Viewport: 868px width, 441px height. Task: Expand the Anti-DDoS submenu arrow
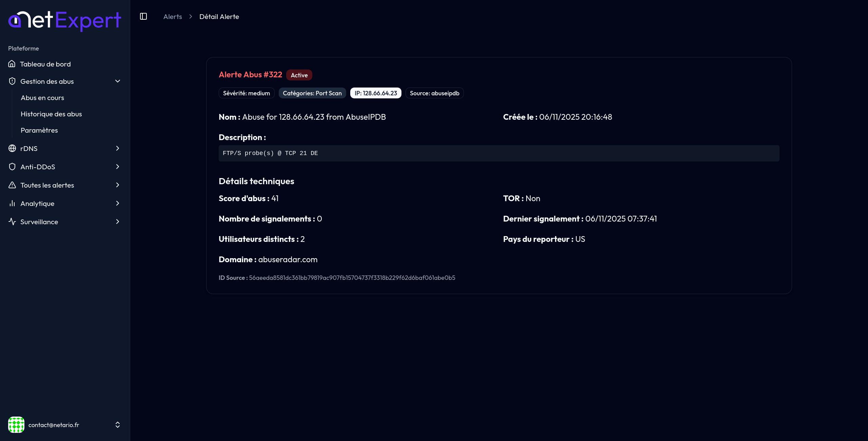click(x=118, y=167)
